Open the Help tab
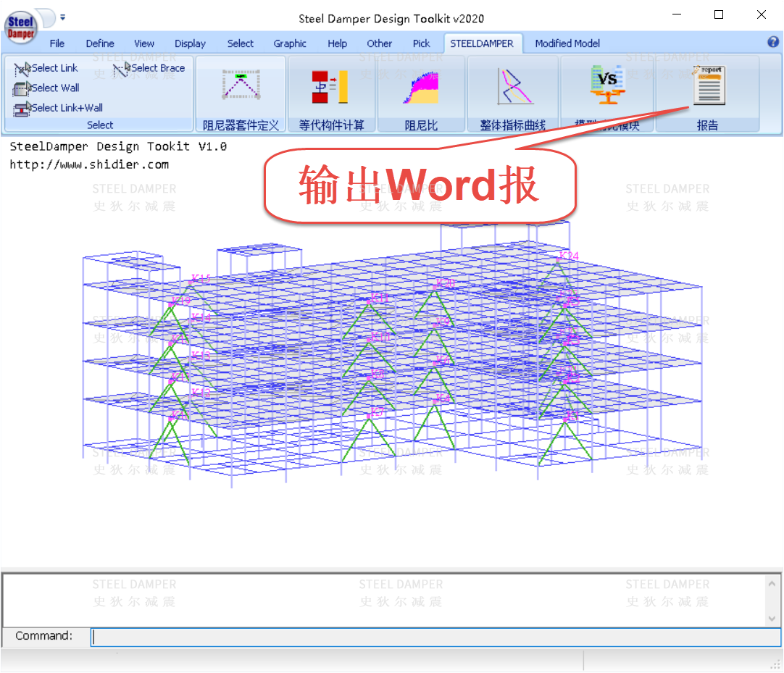The width and height of the screenshot is (784, 673). point(338,43)
